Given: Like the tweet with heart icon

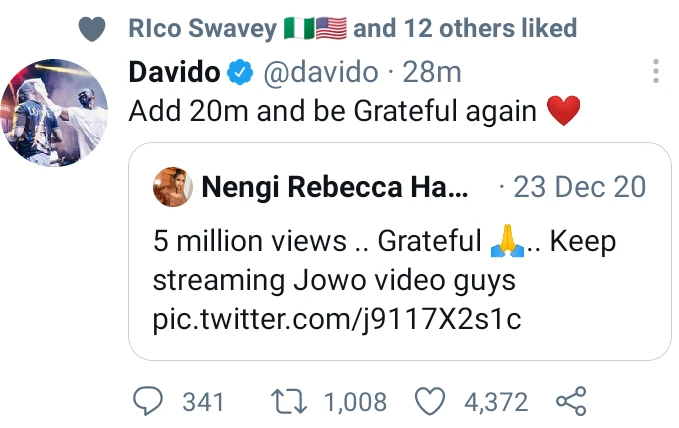Looking at the screenshot, I should tap(429, 402).
